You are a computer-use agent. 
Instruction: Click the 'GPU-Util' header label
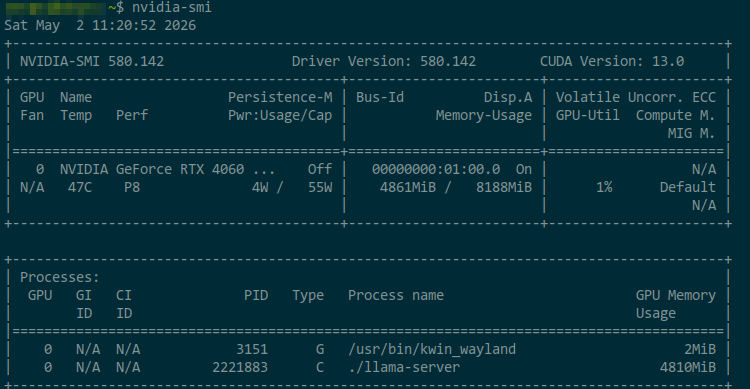point(587,115)
